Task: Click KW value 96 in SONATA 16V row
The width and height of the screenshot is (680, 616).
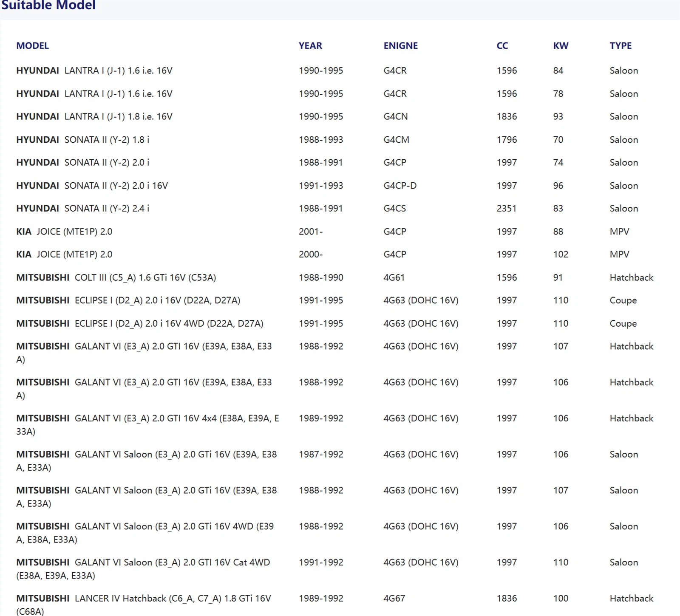Action: 558,186
